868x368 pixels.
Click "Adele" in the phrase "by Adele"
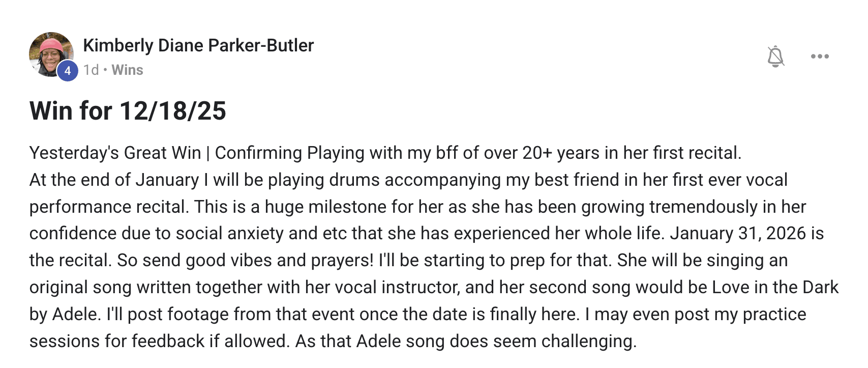tap(76, 314)
